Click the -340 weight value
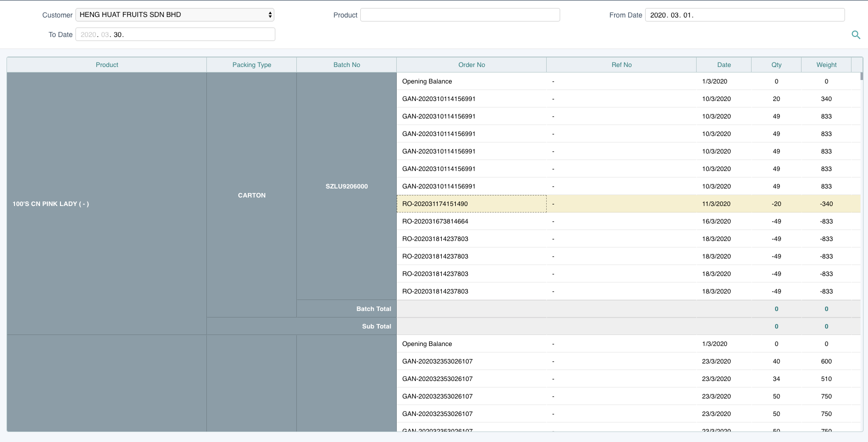 [x=827, y=203]
